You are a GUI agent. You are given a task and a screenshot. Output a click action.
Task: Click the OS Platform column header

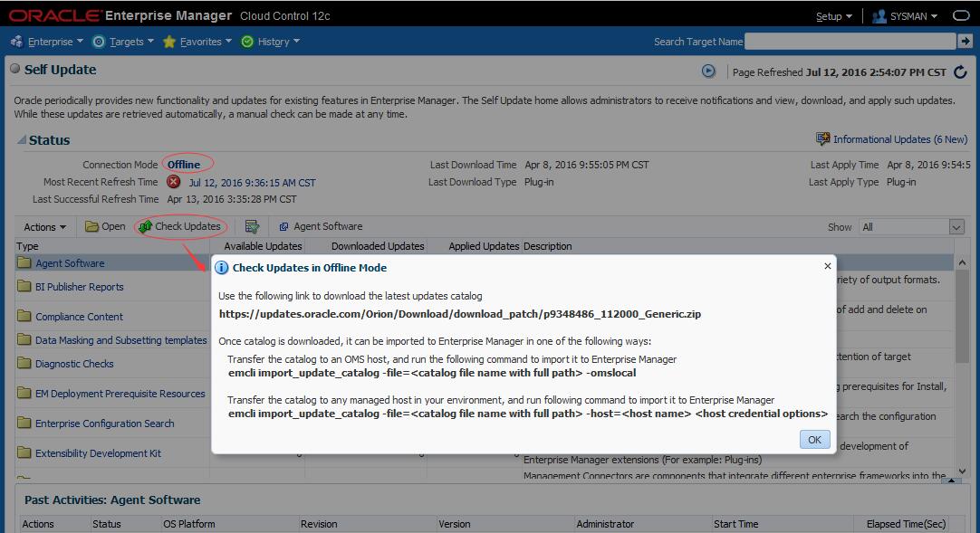point(189,524)
